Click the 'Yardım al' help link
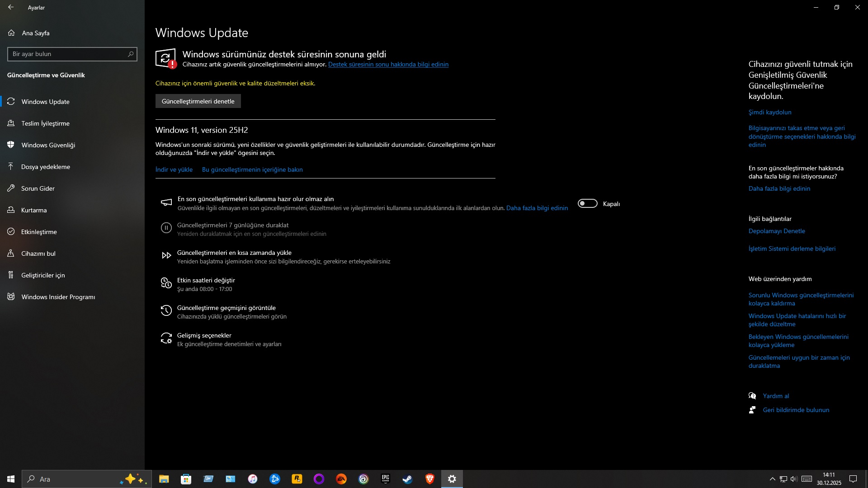 click(x=776, y=396)
